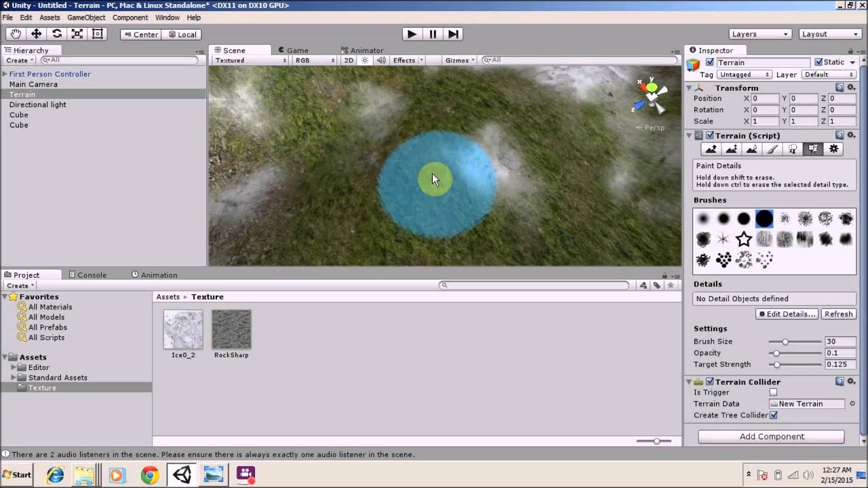Select the Rotate tool

coord(57,34)
